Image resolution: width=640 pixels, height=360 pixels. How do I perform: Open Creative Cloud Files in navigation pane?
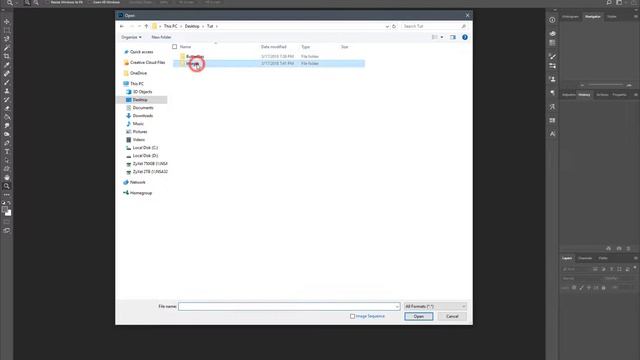pos(147,62)
